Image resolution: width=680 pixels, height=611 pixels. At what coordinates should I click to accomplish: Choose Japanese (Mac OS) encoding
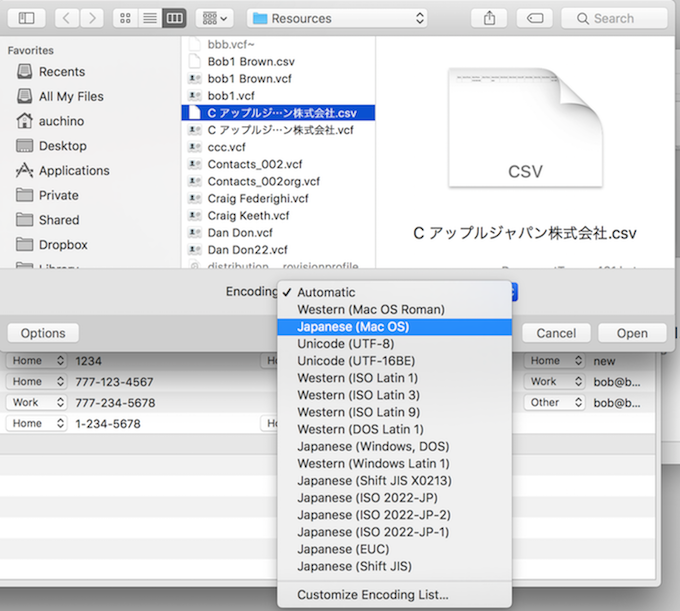coord(353,327)
